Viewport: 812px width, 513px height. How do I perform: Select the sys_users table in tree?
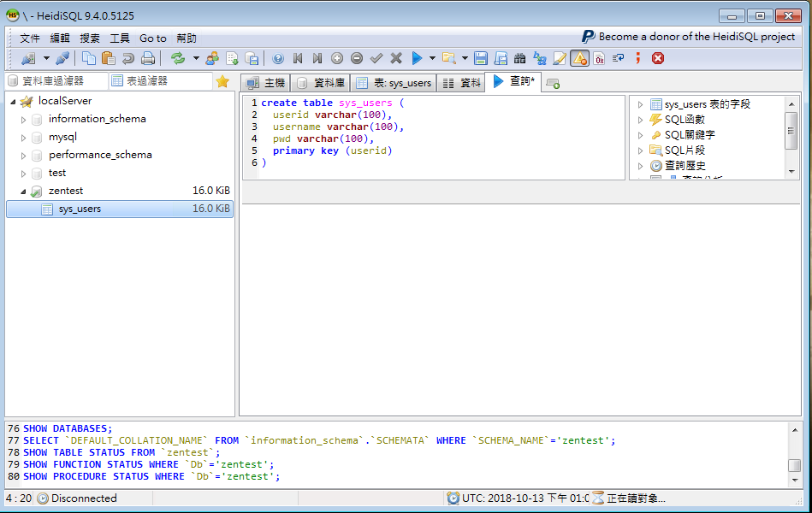click(80, 209)
